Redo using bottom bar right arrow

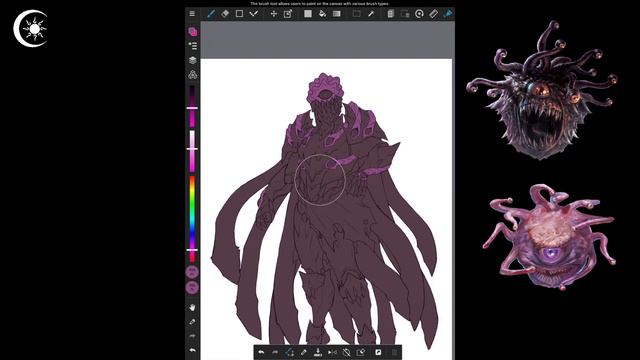click(276, 352)
